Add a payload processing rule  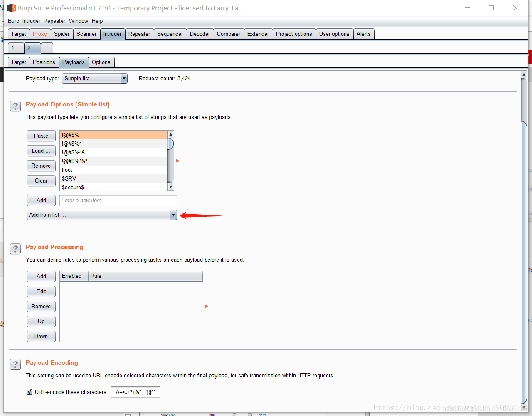click(41, 276)
